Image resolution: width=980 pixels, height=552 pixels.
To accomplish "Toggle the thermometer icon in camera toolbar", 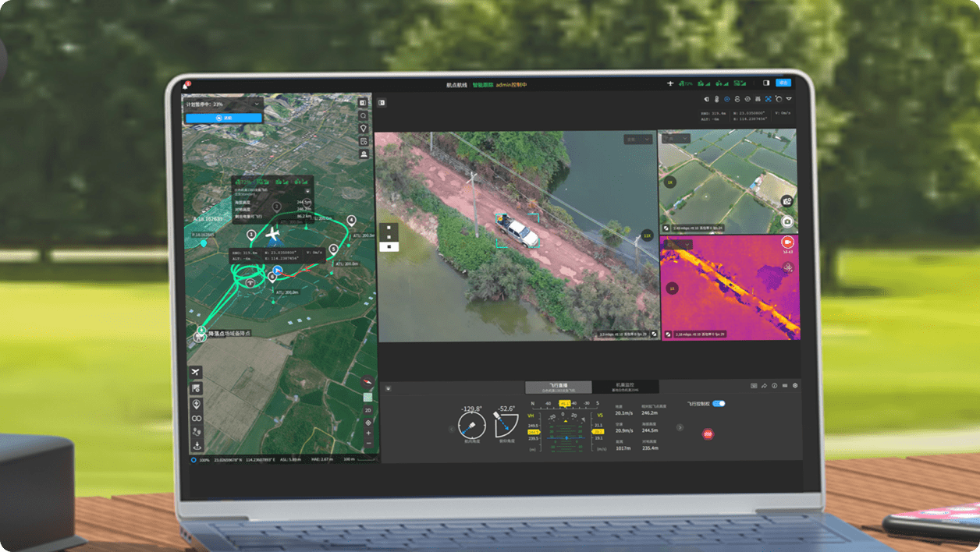I will point(716,99).
